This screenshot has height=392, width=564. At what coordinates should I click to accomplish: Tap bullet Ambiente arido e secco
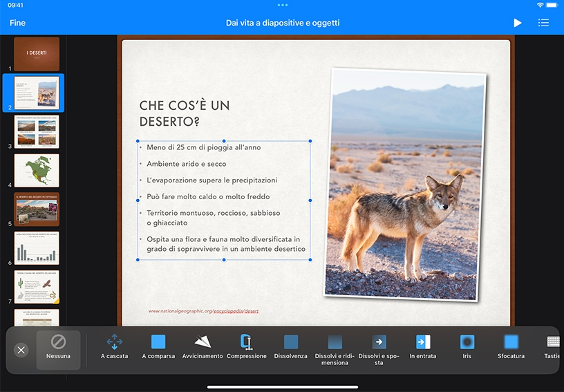(187, 164)
